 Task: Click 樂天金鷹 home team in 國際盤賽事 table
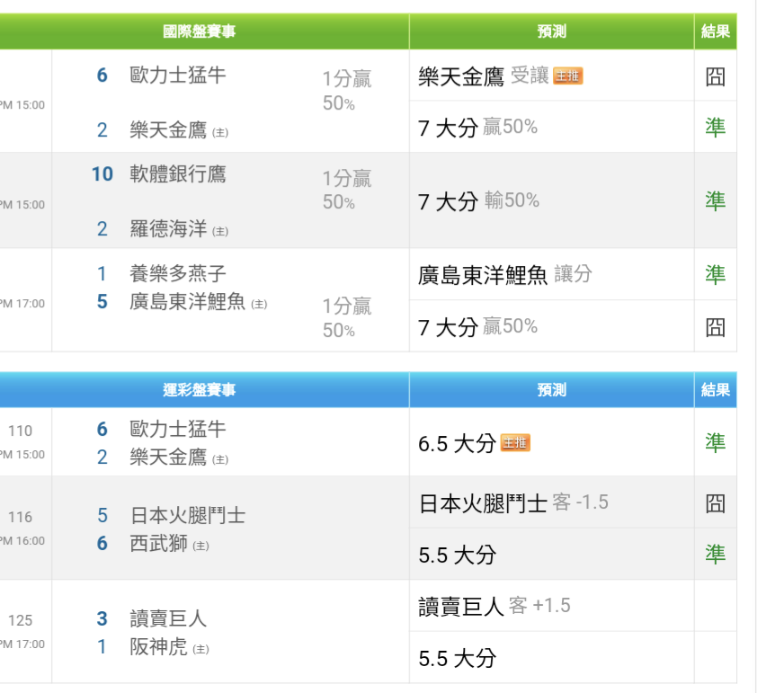pos(168,130)
